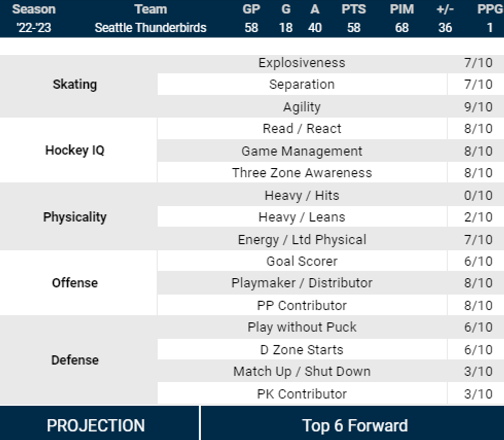Viewport: 504px width, 440px height.
Task: Click the PROJECTION label
Action: [96, 426]
